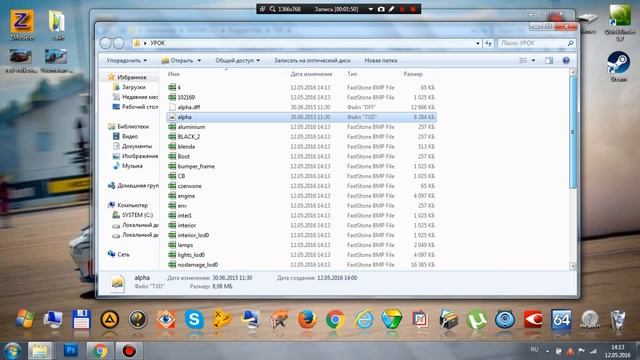The height and width of the screenshot is (360, 640).
Task: Take a snapshot with recorder camera icon
Action: coord(381,9)
